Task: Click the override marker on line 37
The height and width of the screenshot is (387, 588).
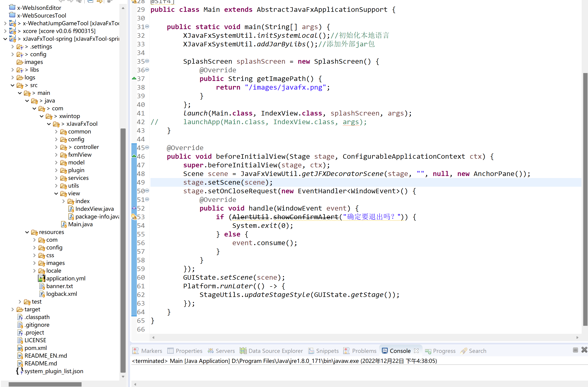Action: pyautogui.click(x=134, y=78)
